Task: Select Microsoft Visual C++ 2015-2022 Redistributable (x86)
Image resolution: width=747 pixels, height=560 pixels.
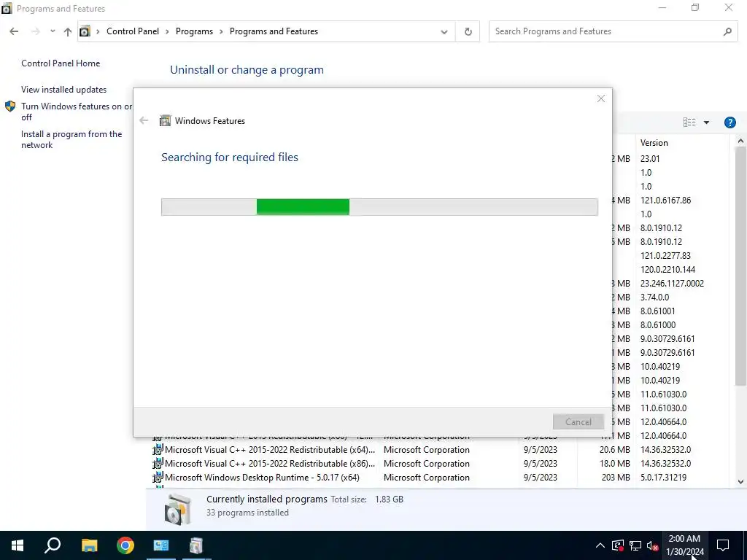Action: click(x=270, y=463)
